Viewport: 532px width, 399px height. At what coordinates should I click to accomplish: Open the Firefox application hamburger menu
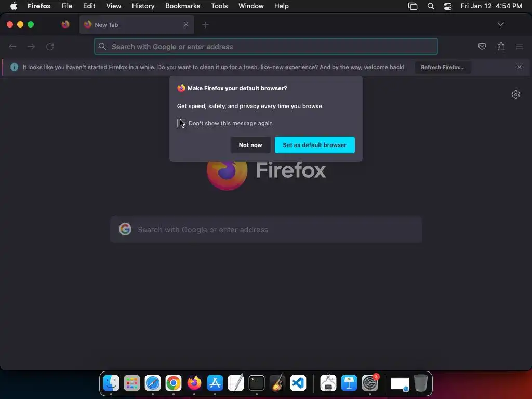[520, 46]
